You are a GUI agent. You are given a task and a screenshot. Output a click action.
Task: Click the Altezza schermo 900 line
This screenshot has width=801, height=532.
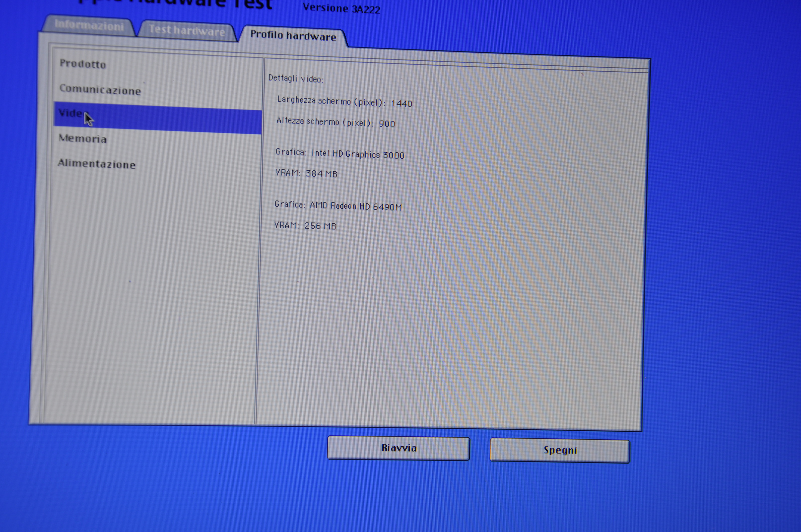[335, 122]
